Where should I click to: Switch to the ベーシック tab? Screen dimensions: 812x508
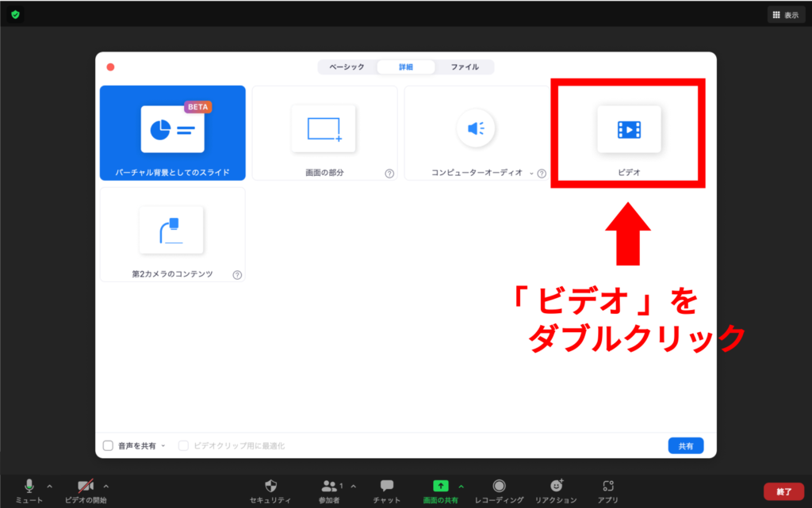click(x=347, y=67)
